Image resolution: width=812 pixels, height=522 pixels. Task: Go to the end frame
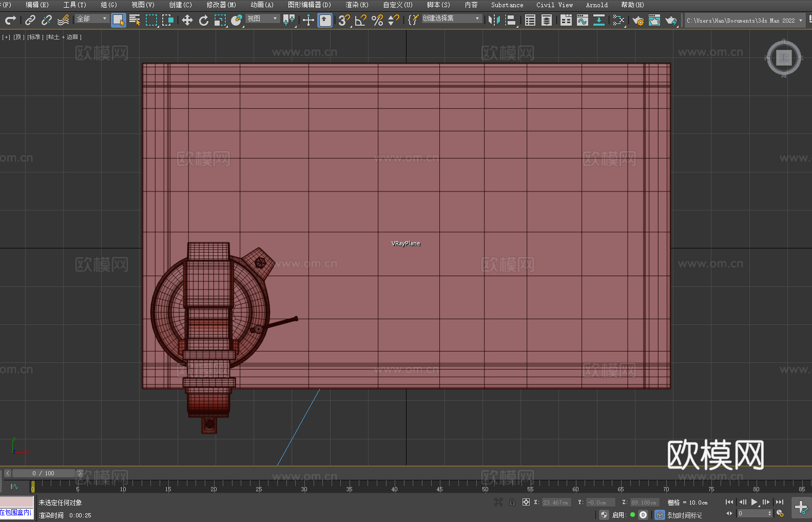(780, 502)
